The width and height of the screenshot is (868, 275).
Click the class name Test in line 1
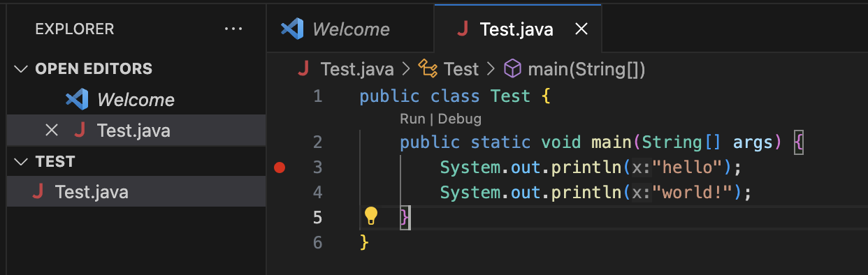(x=510, y=96)
